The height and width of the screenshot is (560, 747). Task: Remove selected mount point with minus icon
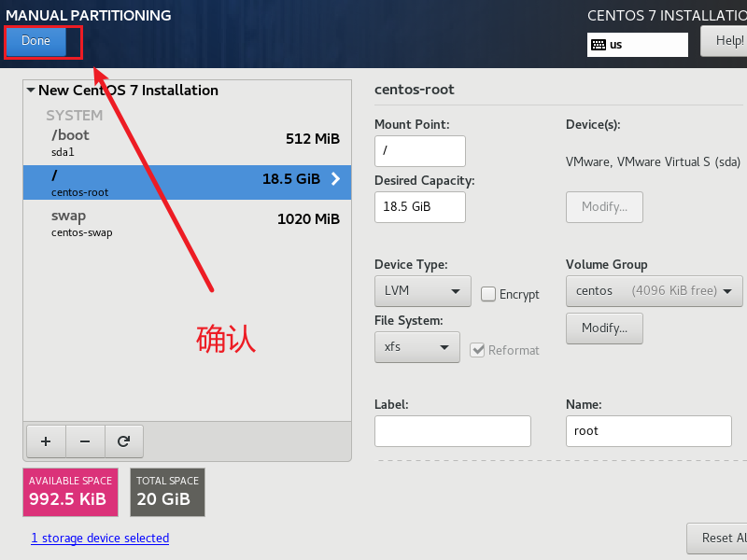[85, 441]
